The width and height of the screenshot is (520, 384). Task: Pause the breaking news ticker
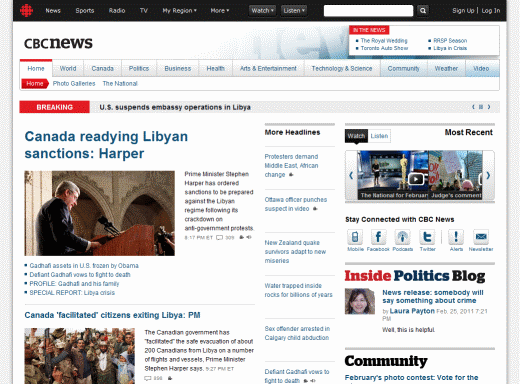coord(481,107)
